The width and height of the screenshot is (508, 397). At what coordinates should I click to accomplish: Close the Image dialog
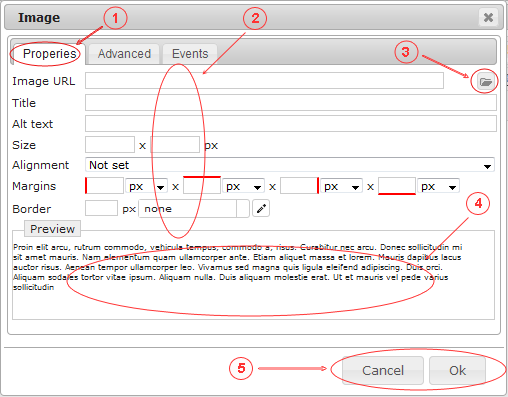pyautogui.click(x=488, y=17)
